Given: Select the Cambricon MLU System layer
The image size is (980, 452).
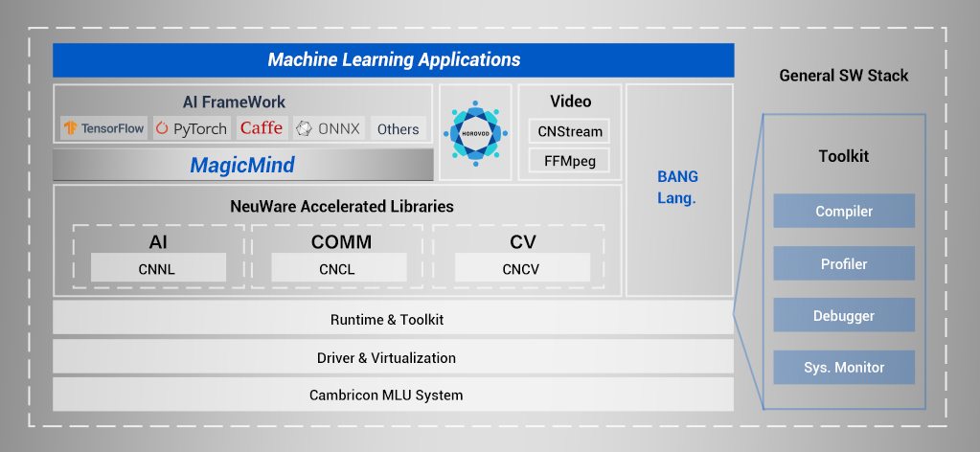Looking at the screenshot, I should pyautogui.click(x=393, y=395).
